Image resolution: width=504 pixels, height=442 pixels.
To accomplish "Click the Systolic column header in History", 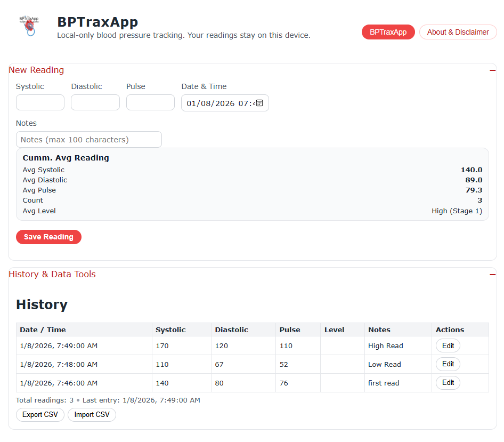I will 170,330.
